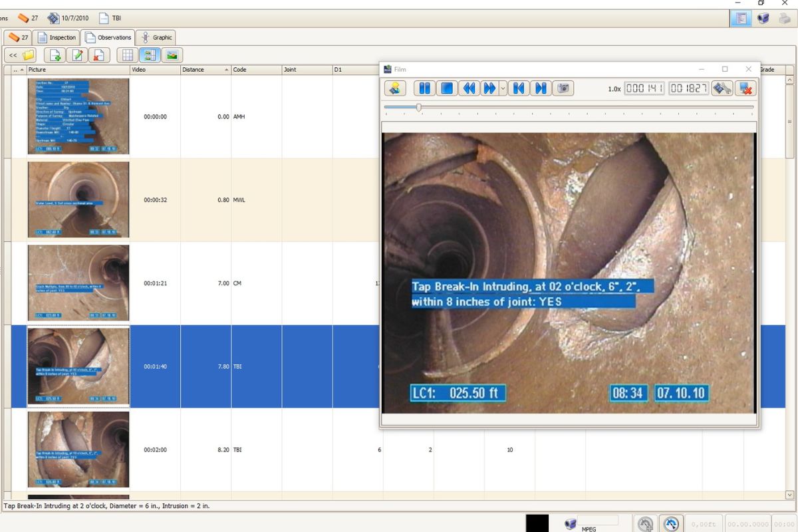Click the Grade column header
This screenshot has width=798, height=532.
coord(772,69)
